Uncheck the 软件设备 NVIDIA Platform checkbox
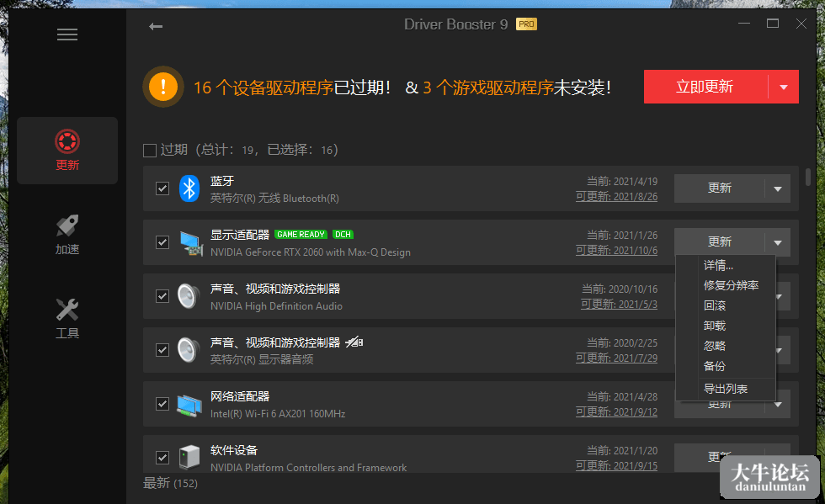Image resolution: width=825 pixels, height=504 pixels. coord(162,458)
